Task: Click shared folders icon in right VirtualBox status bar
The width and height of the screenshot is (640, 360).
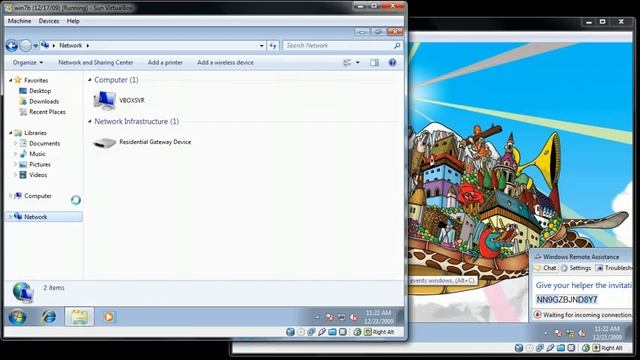Action: [561, 348]
